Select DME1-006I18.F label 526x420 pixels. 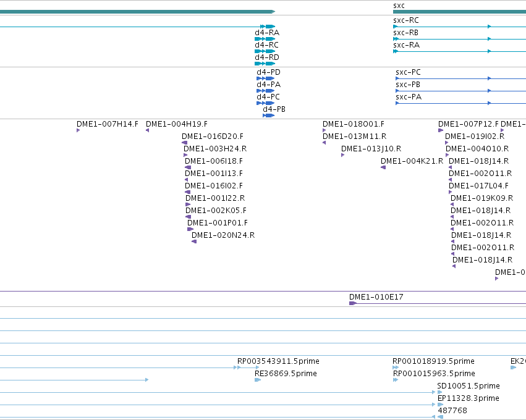coord(214,161)
